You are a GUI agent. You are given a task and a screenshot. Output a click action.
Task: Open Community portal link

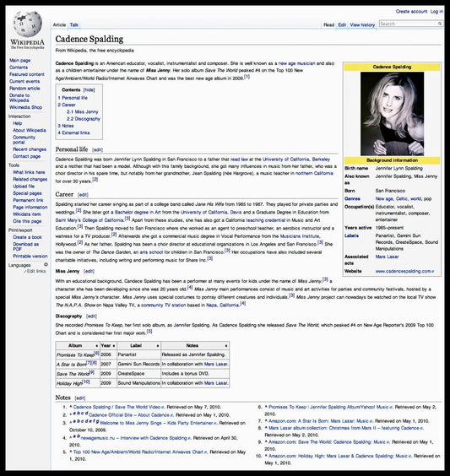[x=24, y=139]
